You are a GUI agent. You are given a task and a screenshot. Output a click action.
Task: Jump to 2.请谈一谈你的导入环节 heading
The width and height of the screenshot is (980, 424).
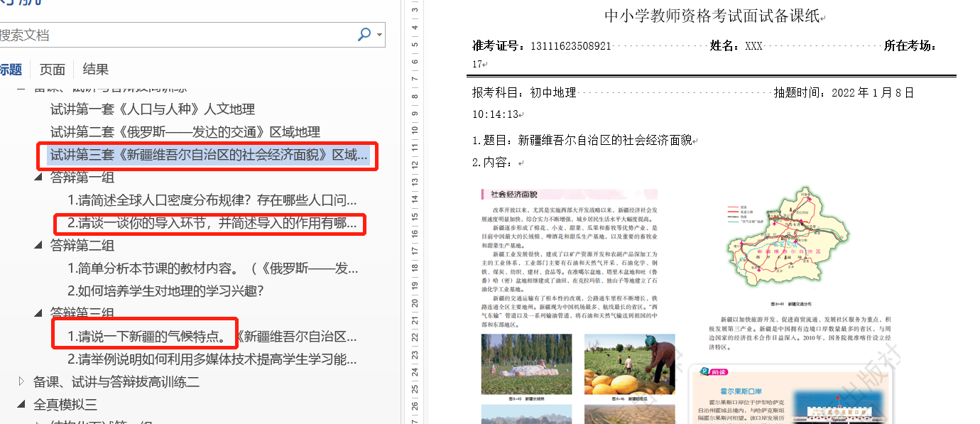pyautogui.click(x=212, y=223)
